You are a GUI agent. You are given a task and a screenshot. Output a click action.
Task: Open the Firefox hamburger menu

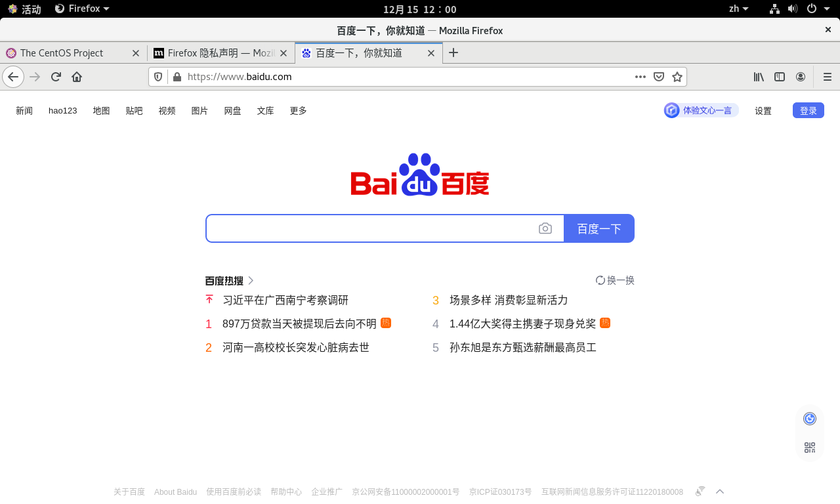point(827,77)
